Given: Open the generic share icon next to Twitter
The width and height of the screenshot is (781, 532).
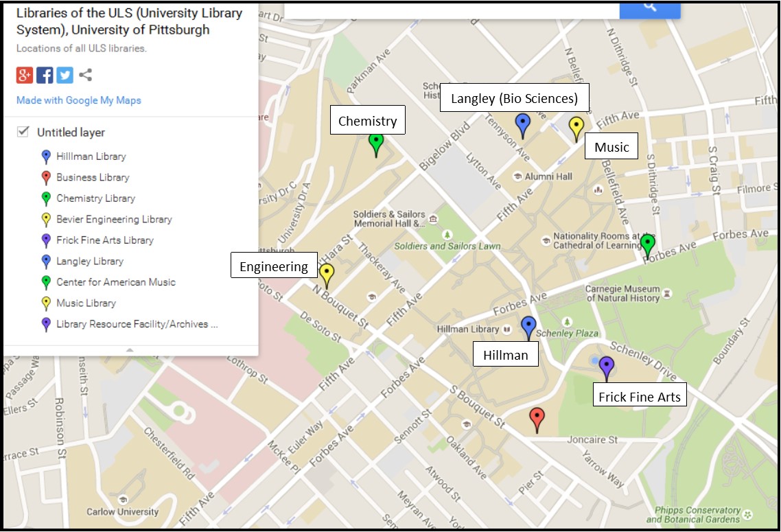Looking at the screenshot, I should pos(84,74).
